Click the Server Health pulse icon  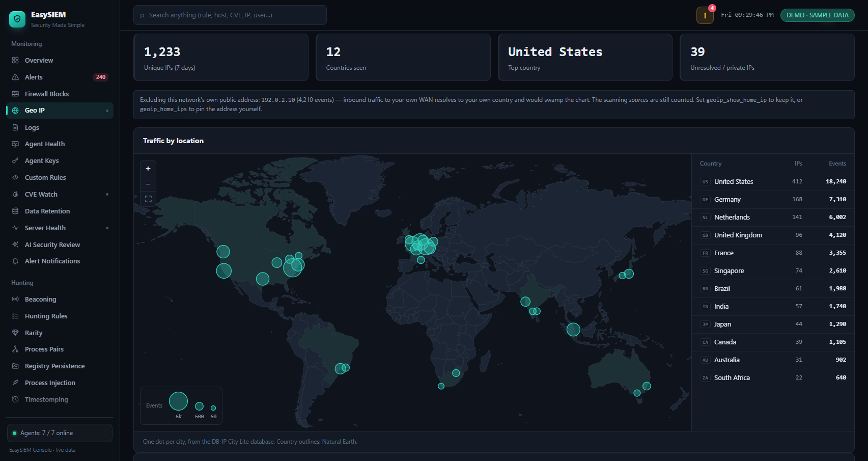click(15, 228)
